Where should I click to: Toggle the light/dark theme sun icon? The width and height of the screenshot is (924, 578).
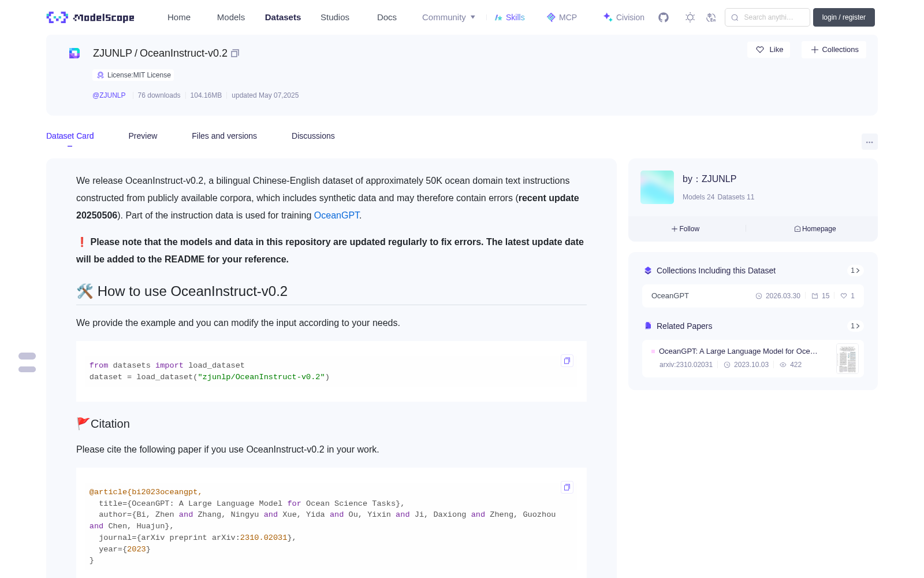point(690,17)
